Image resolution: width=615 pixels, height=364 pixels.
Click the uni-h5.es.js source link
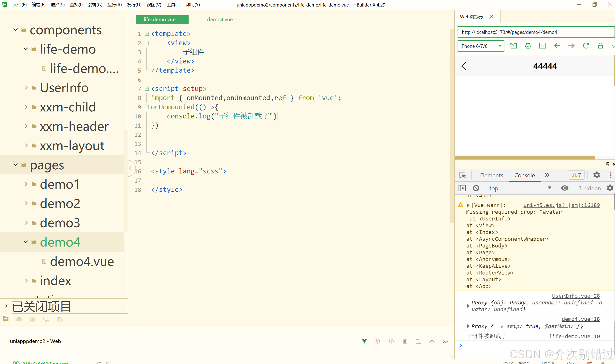[561, 205]
